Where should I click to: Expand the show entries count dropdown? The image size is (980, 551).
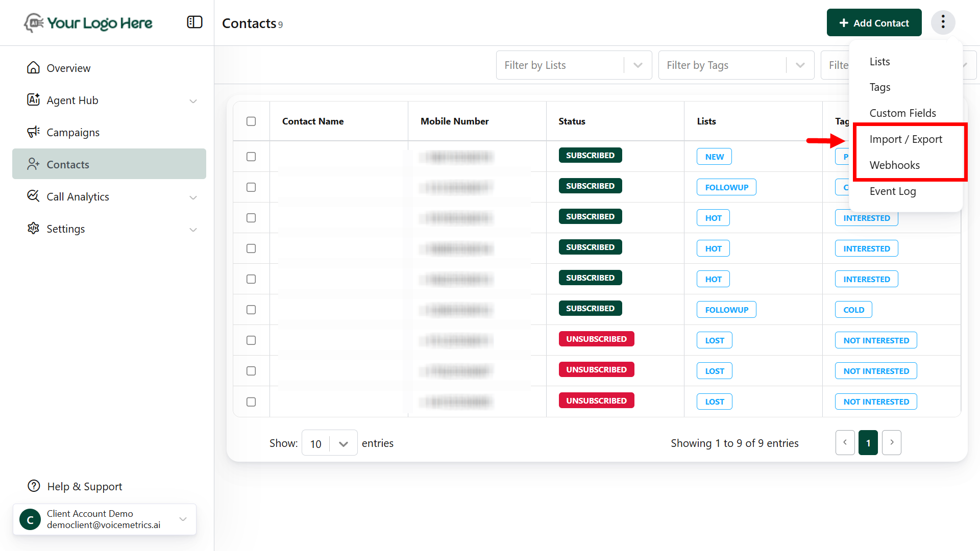(x=329, y=443)
